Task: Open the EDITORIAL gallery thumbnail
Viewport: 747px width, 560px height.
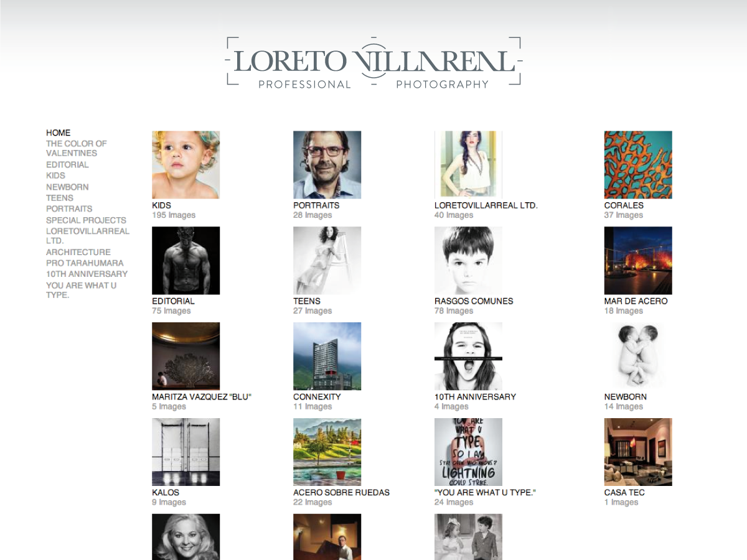Action: pyautogui.click(x=185, y=259)
